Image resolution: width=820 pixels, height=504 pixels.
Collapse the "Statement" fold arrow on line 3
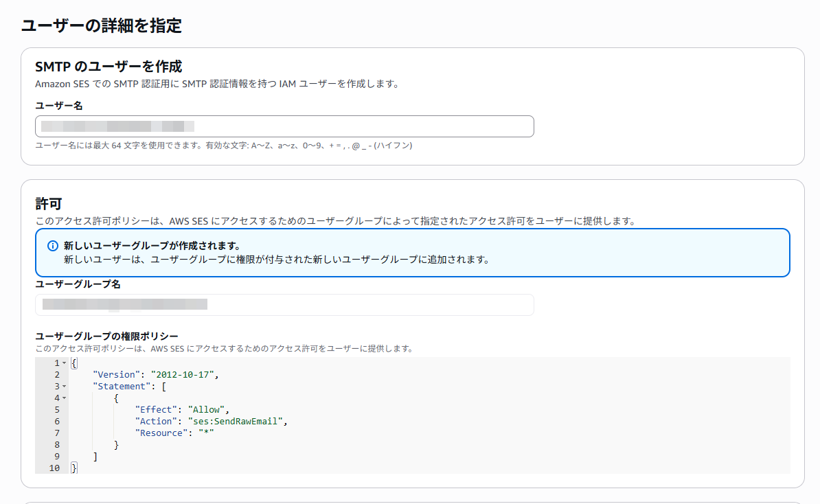(65, 387)
